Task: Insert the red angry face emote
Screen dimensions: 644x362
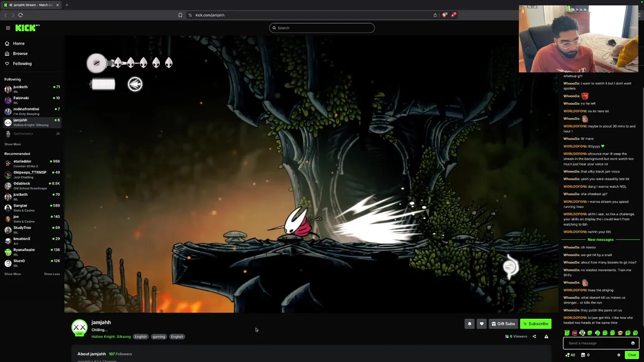Action: (x=575, y=333)
